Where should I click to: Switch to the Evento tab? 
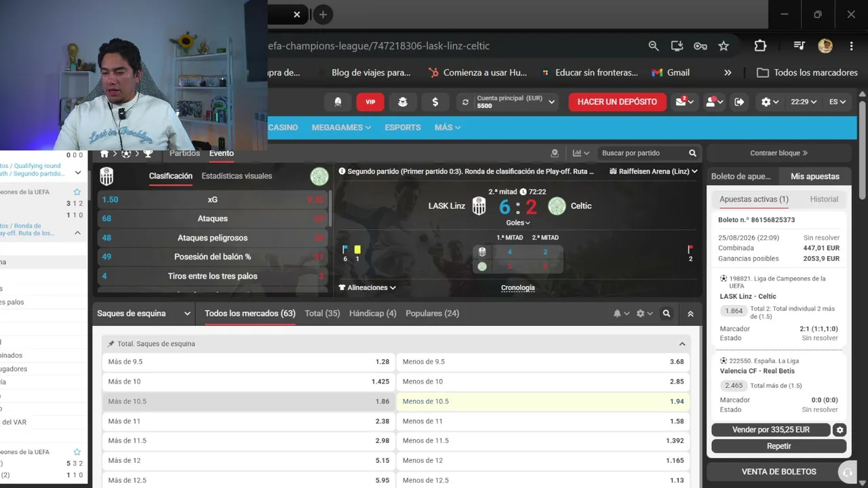[222, 153]
